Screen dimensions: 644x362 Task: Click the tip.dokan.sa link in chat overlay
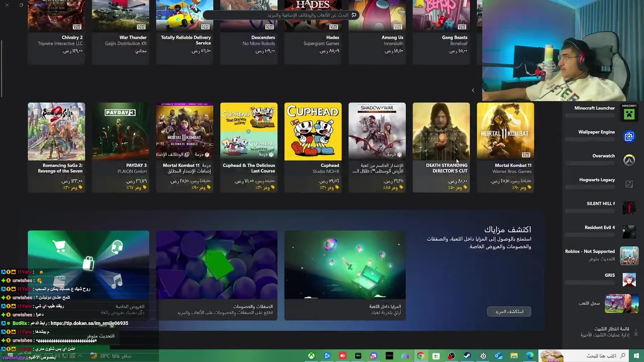[x=90, y=323]
